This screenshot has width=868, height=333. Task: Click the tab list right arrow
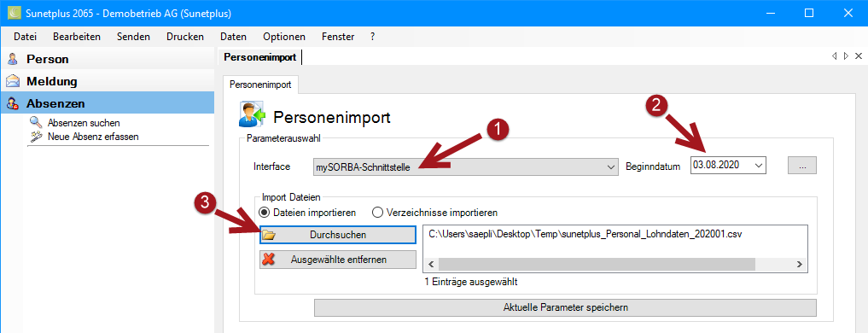(846, 56)
